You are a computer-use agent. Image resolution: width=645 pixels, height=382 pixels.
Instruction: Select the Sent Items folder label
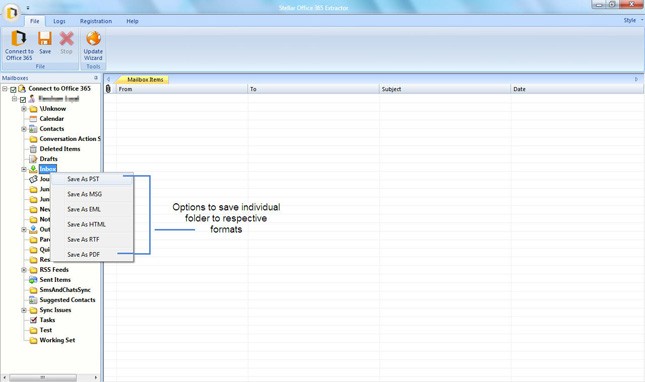pos(55,280)
